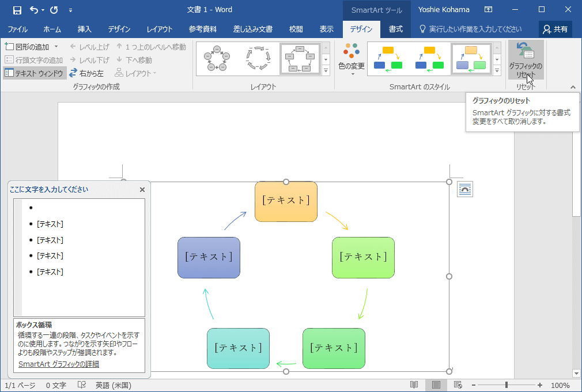The height and width of the screenshot is (392, 582).
Task: Click the zoom slider handle
Action: [507, 385]
